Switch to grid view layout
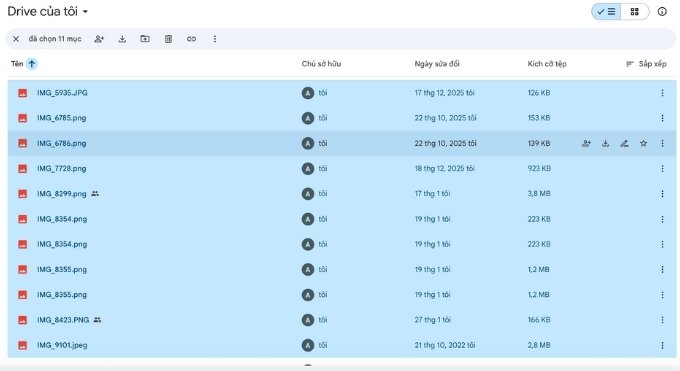This screenshot has width=680, height=371. [634, 12]
